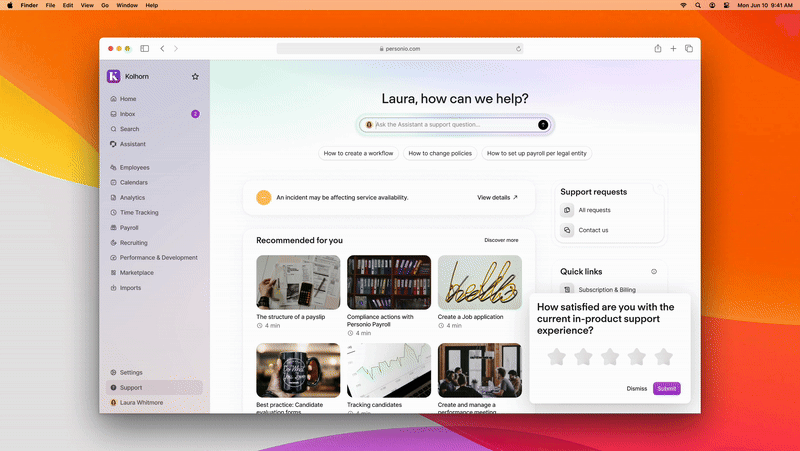The image size is (800, 451).
Task: Toggle the Safari sidebar panel icon
Action: [x=145, y=48]
